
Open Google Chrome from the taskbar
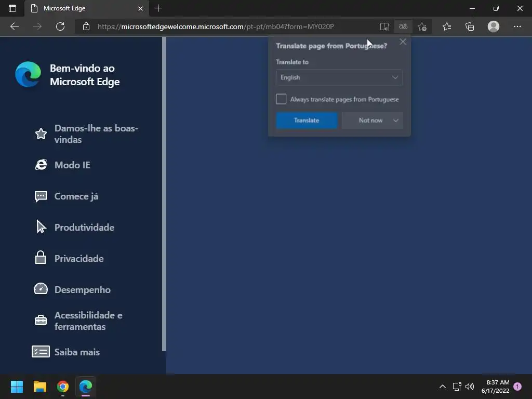[x=63, y=387]
